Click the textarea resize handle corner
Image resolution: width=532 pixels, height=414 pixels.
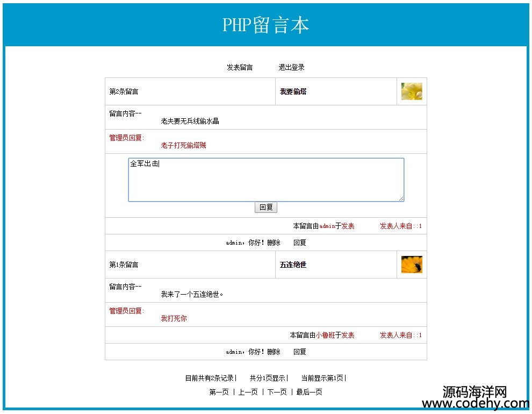(401, 199)
